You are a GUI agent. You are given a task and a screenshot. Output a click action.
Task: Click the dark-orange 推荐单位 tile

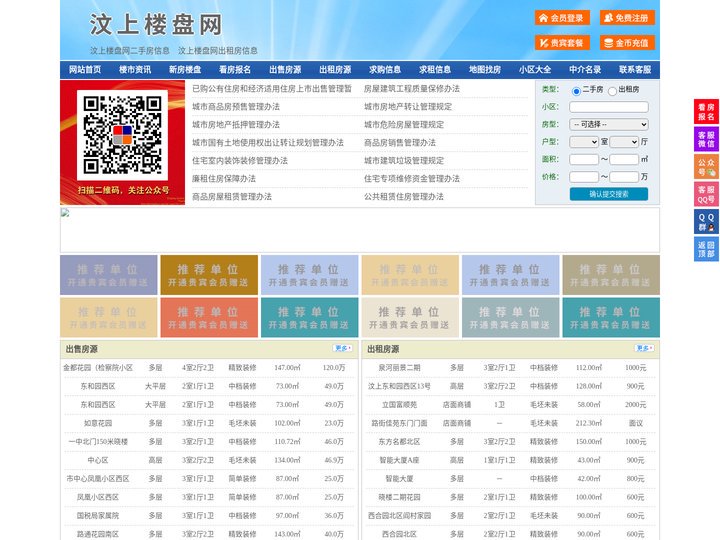[x=209, y=275]
